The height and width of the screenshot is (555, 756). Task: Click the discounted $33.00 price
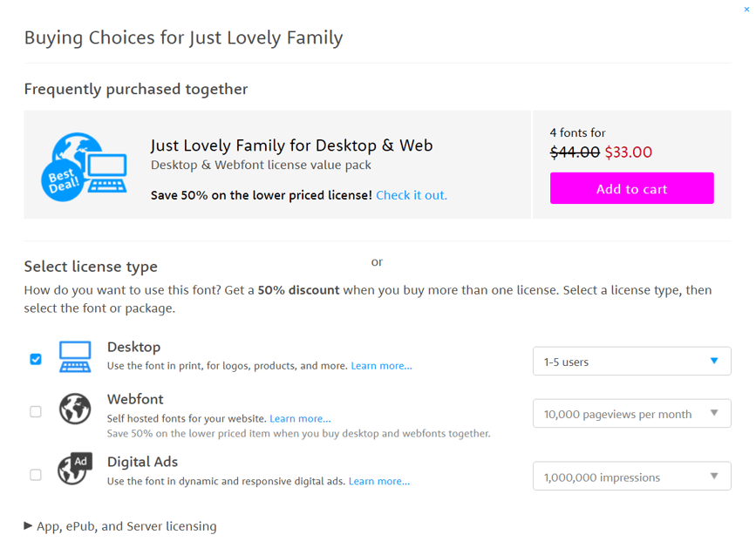point(628,152)
